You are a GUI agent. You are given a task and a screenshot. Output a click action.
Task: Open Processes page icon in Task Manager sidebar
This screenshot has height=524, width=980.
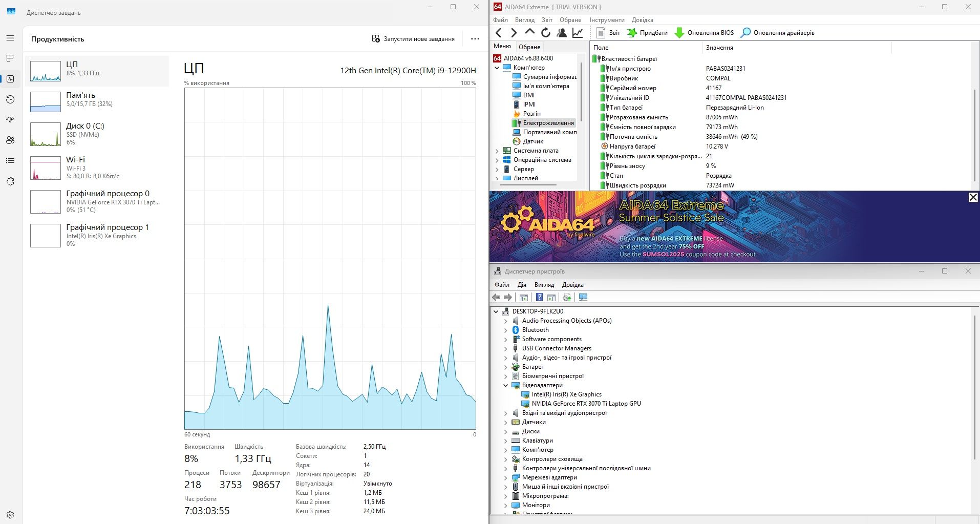[x=10, y=58]
